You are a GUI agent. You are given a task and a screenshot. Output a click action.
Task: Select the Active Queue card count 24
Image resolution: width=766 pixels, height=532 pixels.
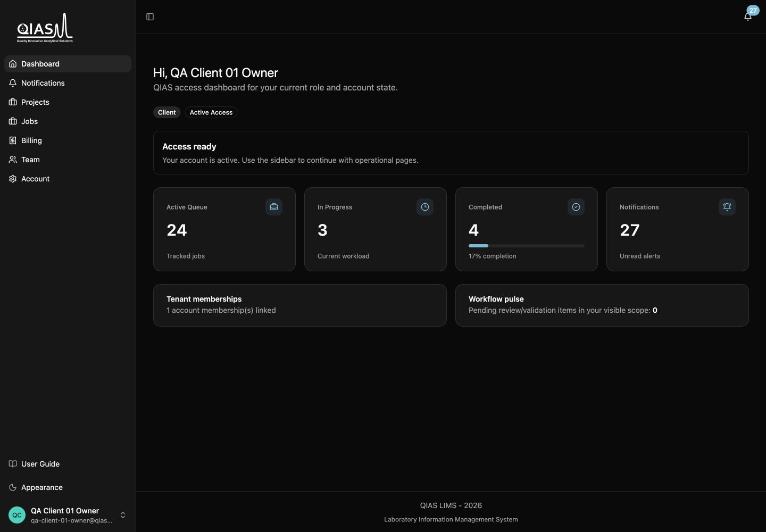177,230
